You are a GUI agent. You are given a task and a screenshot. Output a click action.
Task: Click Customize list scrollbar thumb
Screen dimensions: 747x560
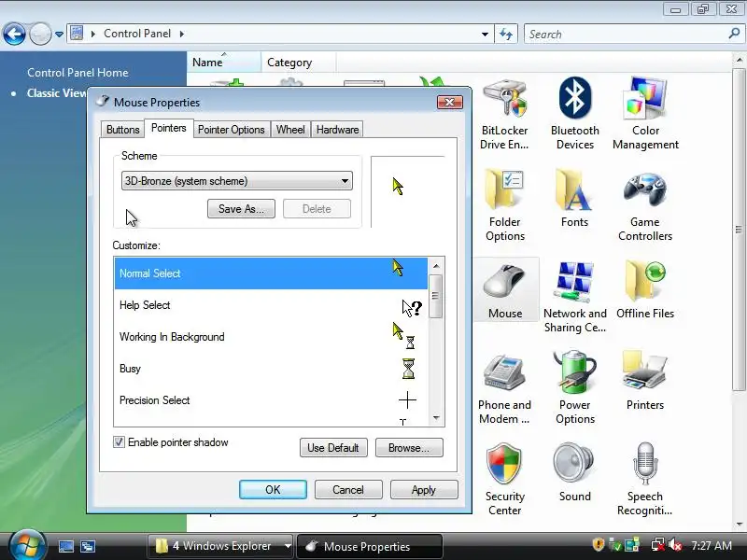pos(435,296)
